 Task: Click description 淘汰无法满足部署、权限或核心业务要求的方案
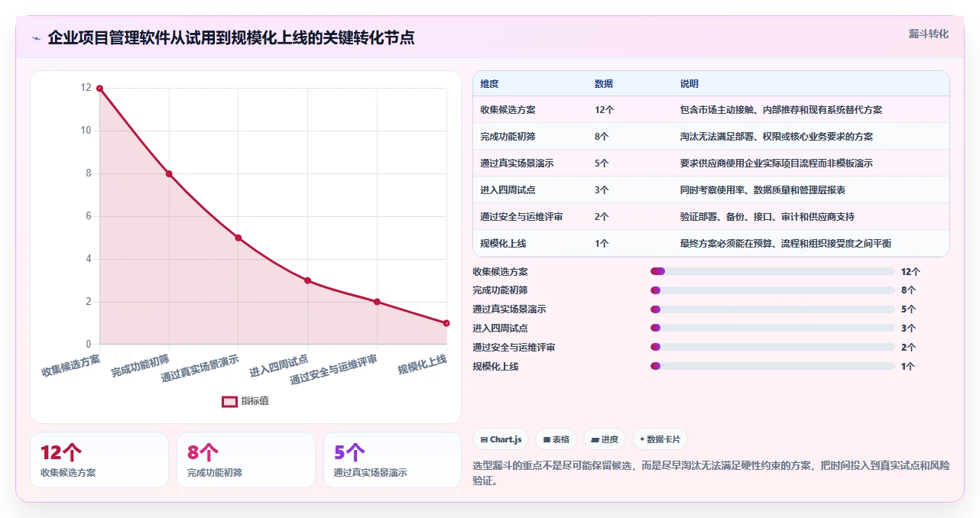pos(777,137)
